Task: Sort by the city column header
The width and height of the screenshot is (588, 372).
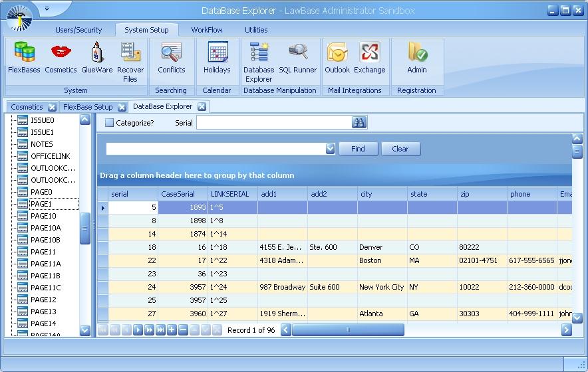Action: click(x=382, y=194)
